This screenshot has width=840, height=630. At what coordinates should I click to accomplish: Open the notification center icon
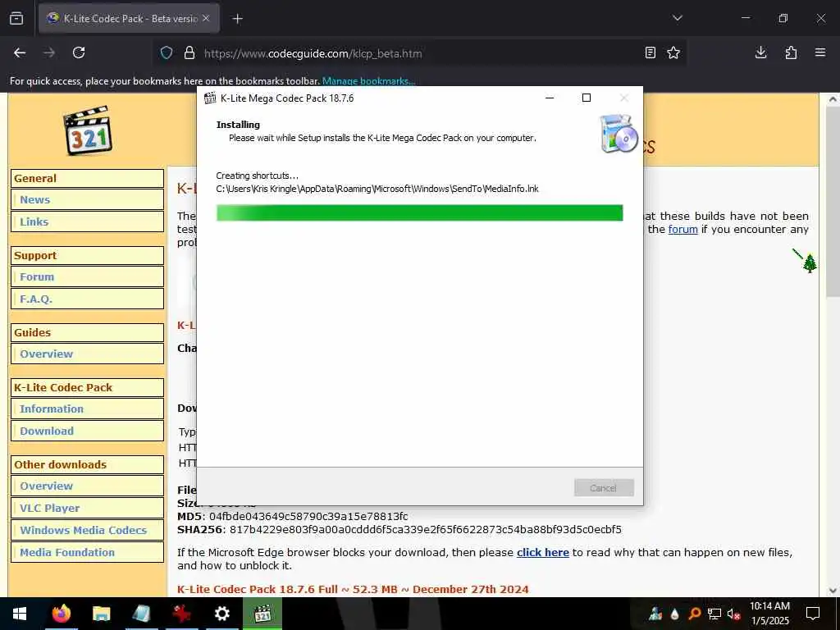click(813, 614)
